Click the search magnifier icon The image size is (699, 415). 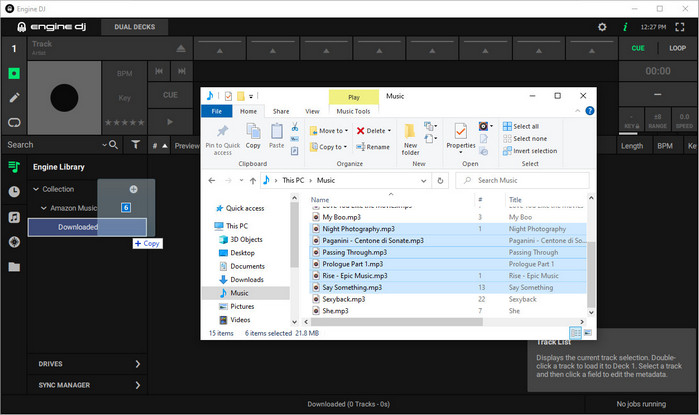(113, 144)
